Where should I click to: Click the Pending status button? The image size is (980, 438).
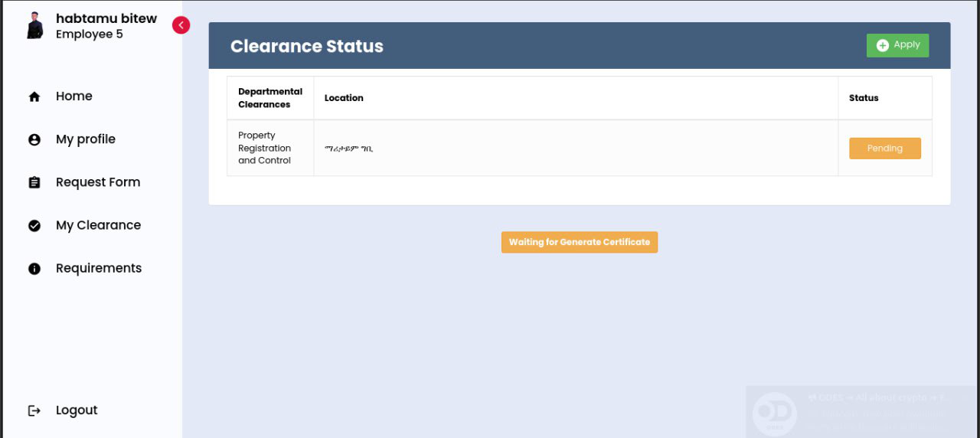[x=885, y=149]
